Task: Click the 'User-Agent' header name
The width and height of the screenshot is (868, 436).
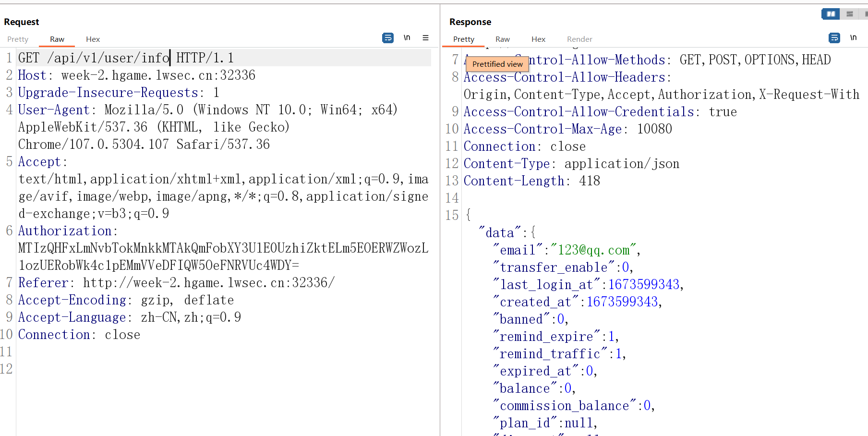Action: [x=54, y=110]
